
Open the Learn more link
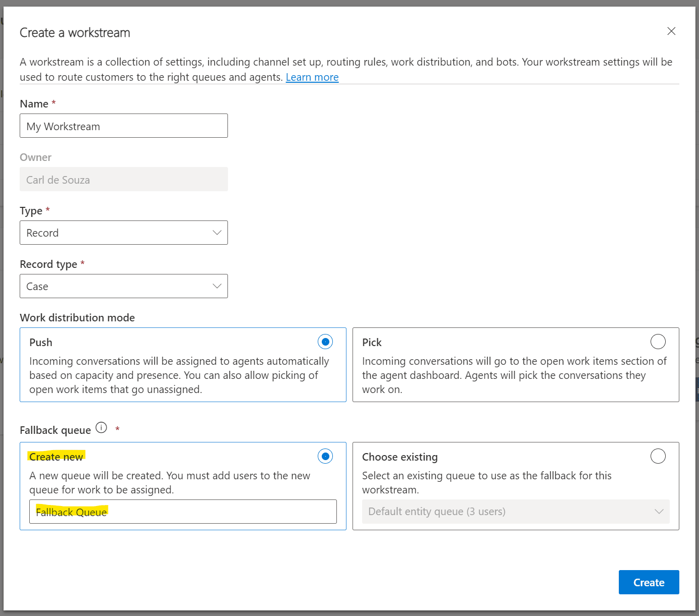click(312, 77)
